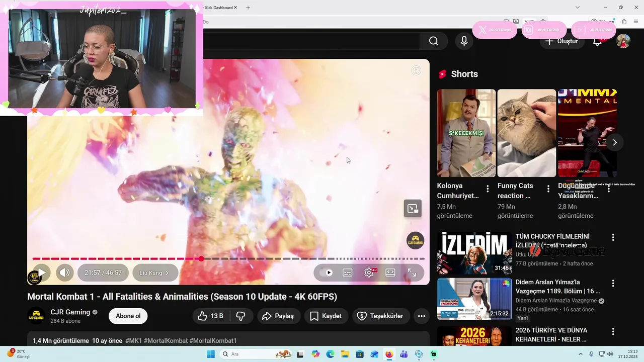Toggle subtitles captions in the player
644x362 pixels.
(347, 273)
